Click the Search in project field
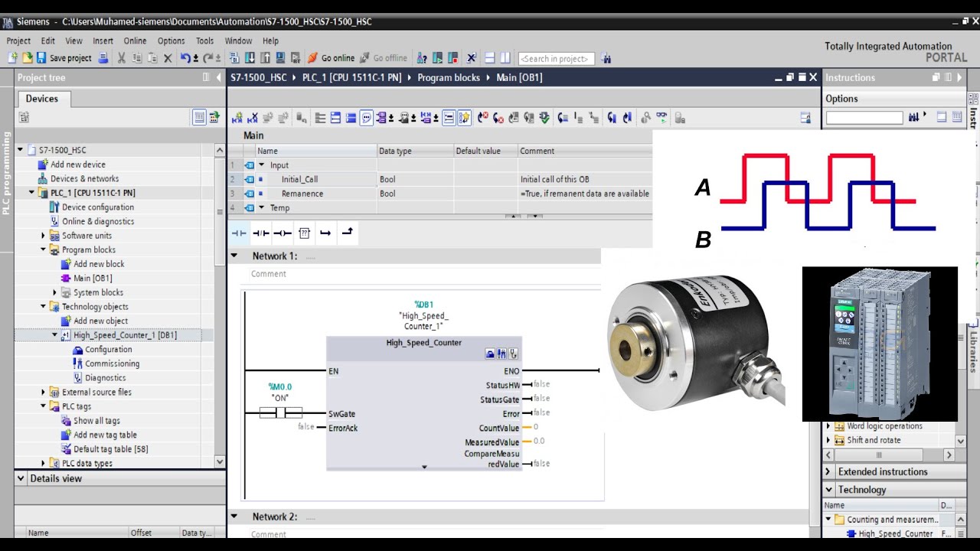Viewport: 980px width, 551px height. click(556, 59)
